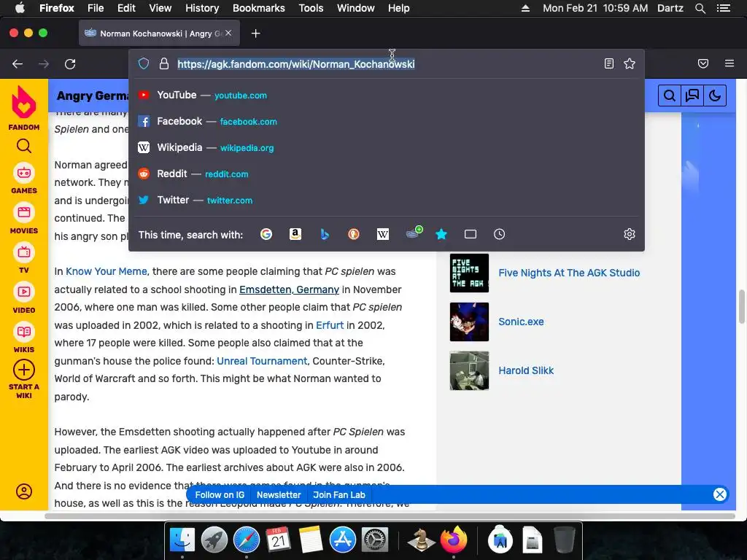Select the Reddit suggestion
Viewport: 747px width, 560px height.
[387, 174]
